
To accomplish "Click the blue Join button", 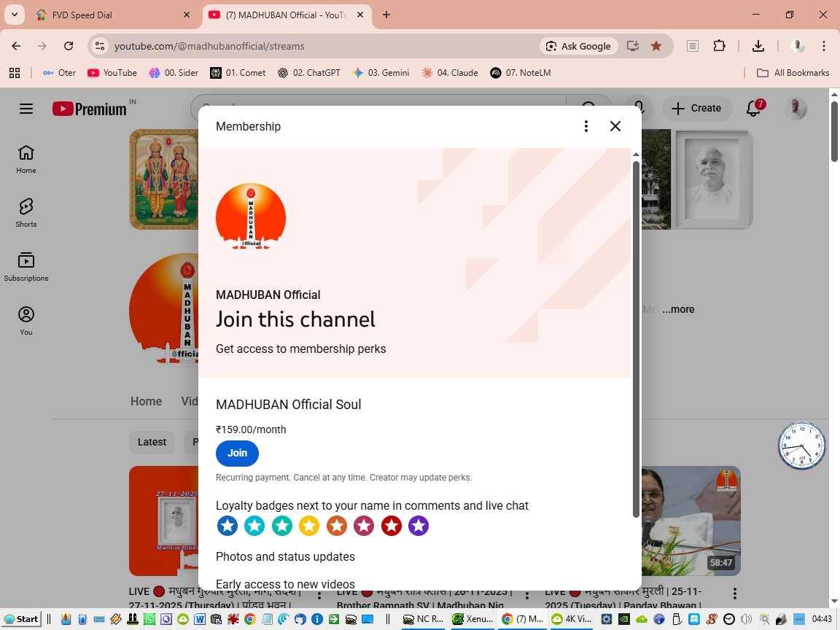I will [x=237, y=453].
